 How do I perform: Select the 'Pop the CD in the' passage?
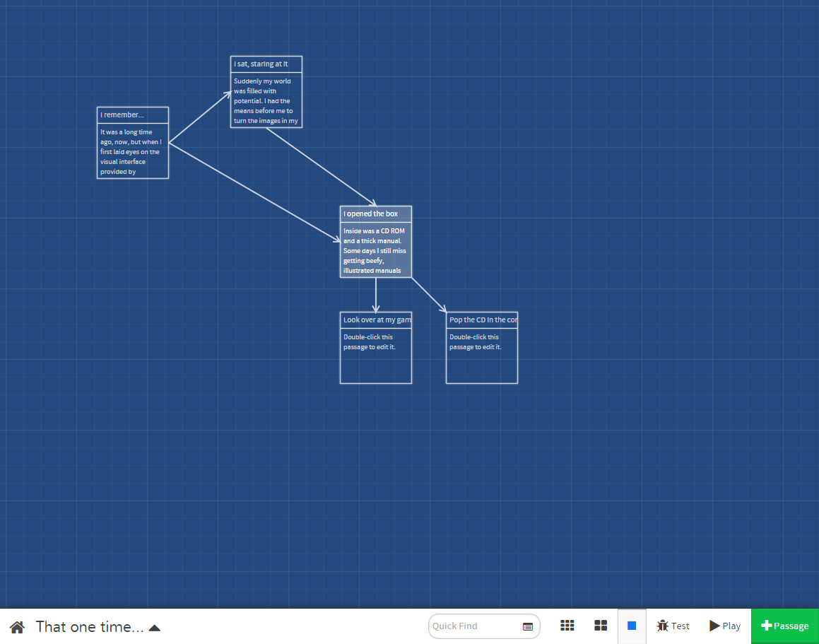[482, 348]
